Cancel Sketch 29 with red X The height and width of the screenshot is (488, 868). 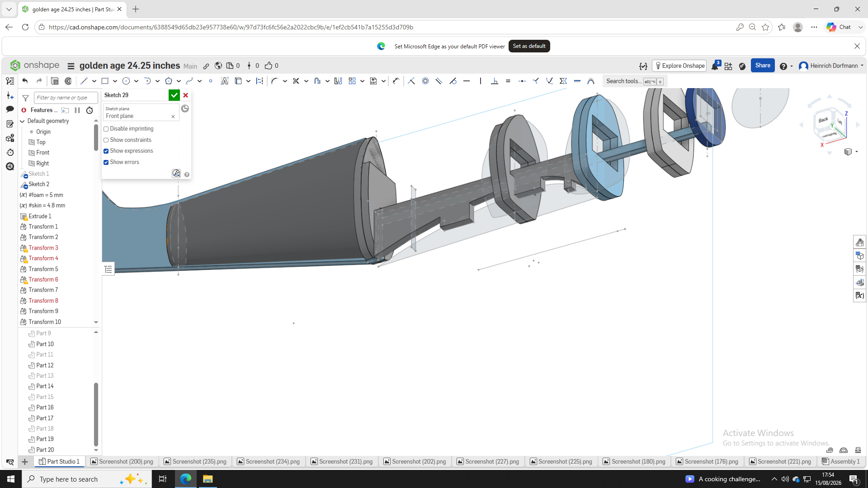[x=185, y=95]
